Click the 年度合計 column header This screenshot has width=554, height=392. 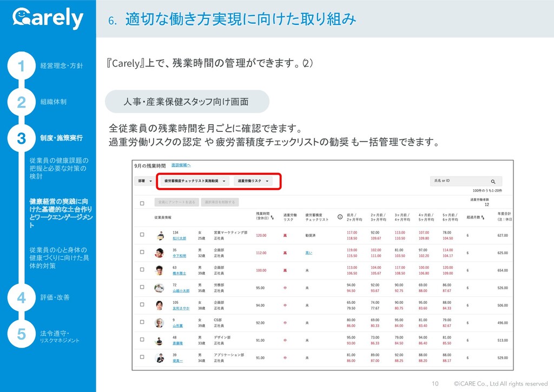point(504,216)
